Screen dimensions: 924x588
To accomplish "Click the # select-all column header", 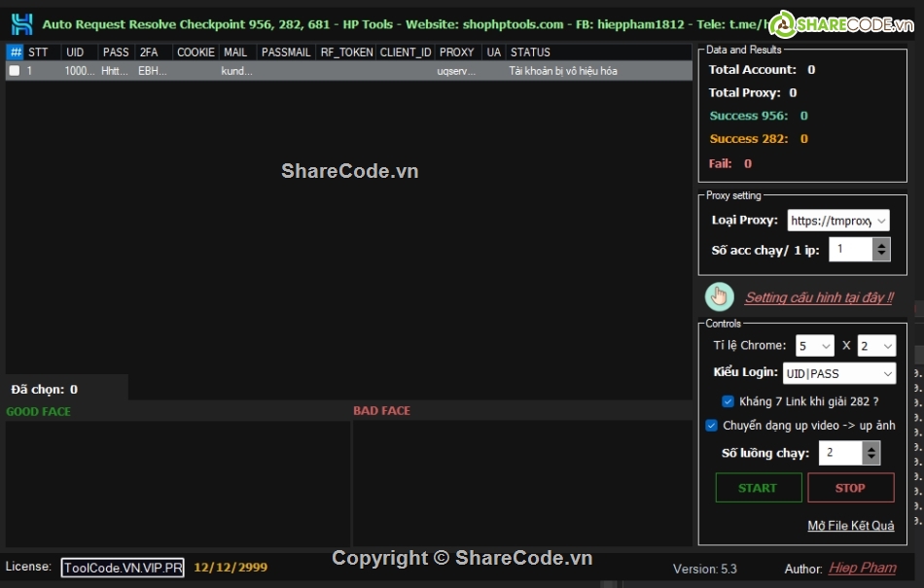I will pos(16,52).
